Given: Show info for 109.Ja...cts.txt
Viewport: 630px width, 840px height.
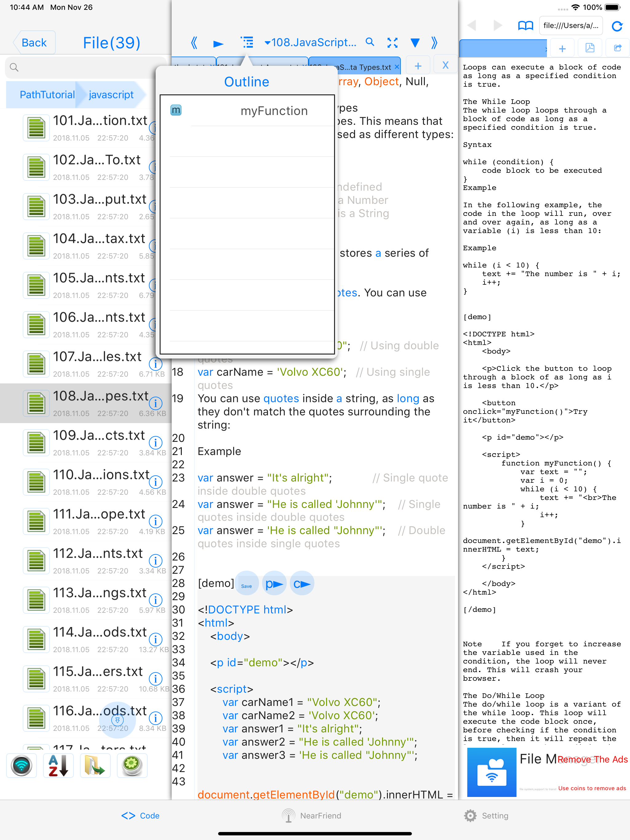Looking at the screenshot, I should 155,442.
